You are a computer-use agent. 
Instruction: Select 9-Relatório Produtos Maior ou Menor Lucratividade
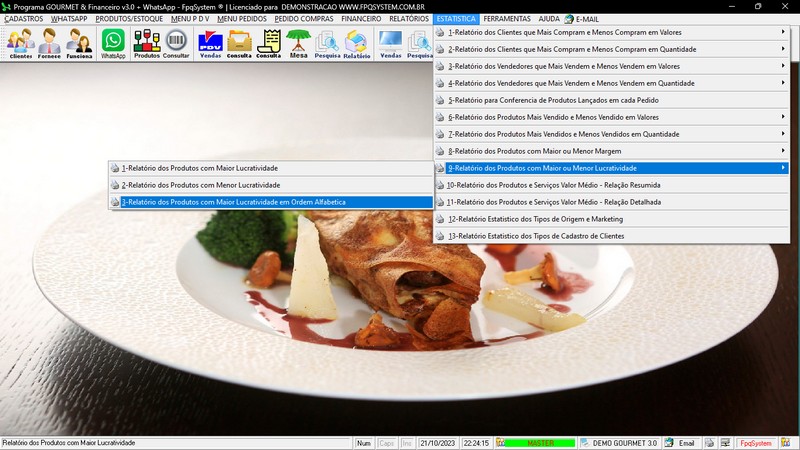[611, 168]
